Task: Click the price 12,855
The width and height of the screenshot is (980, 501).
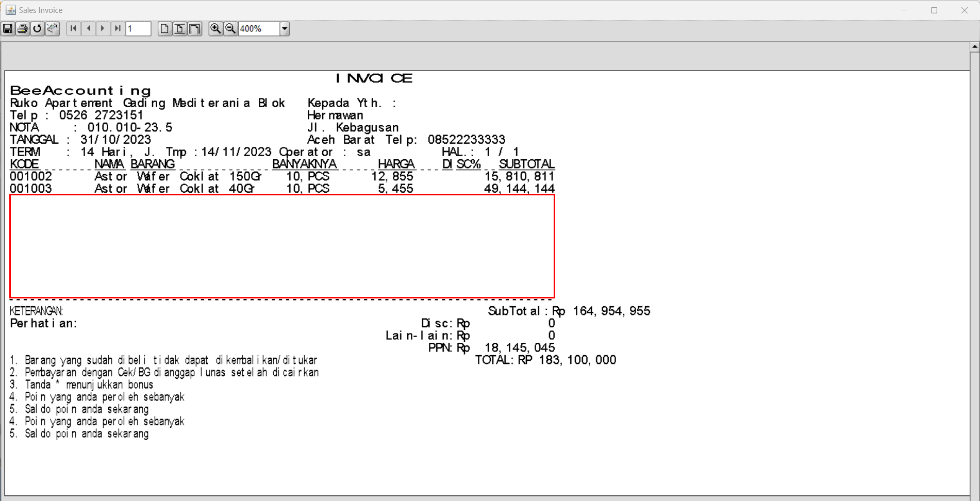Action: point(392,176)
